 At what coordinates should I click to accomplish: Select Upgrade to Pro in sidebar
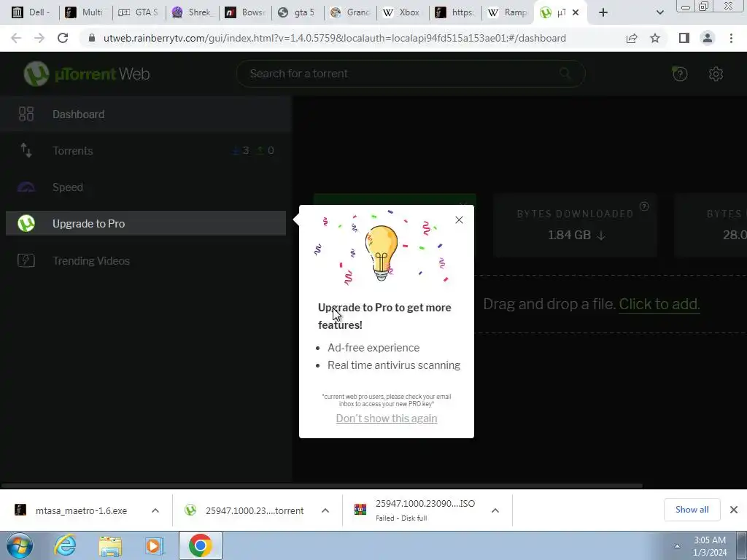145,223
